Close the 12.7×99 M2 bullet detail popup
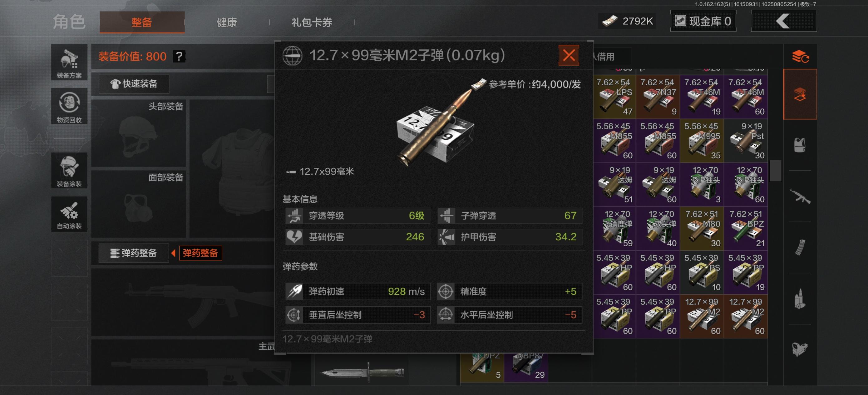 click(569, 55)
